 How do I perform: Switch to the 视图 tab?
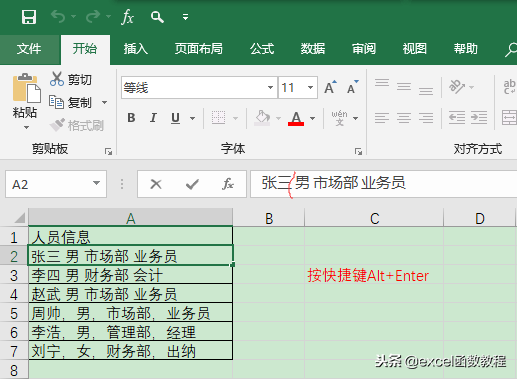414,49
